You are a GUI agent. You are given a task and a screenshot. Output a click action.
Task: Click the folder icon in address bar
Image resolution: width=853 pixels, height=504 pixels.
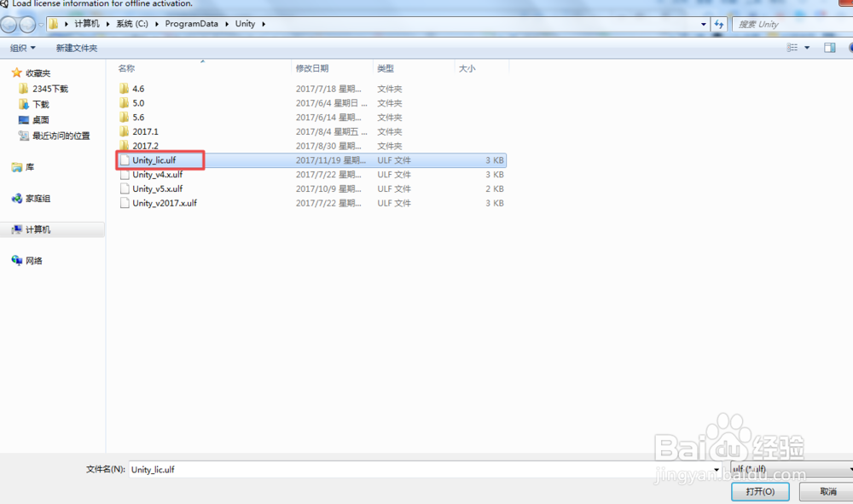click(x=53, y=24)
